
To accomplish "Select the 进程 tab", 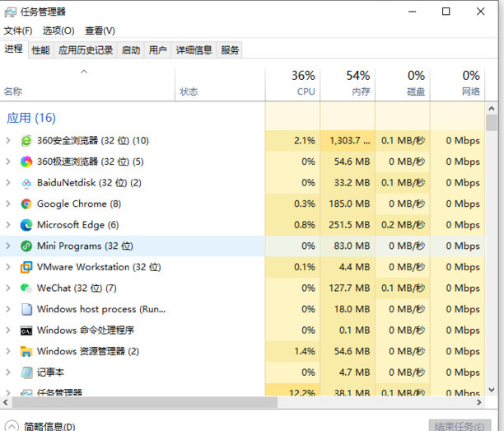I will coord(14,49).
